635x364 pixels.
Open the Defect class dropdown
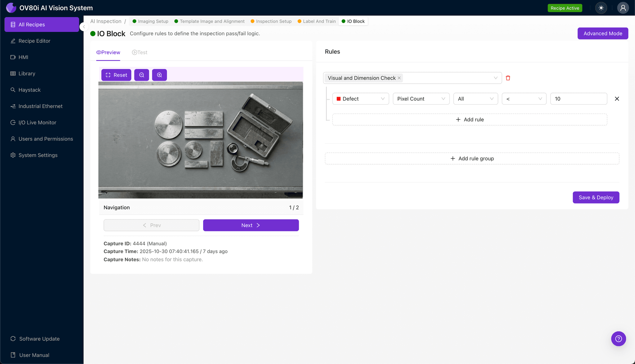click(x=361, y=99)
